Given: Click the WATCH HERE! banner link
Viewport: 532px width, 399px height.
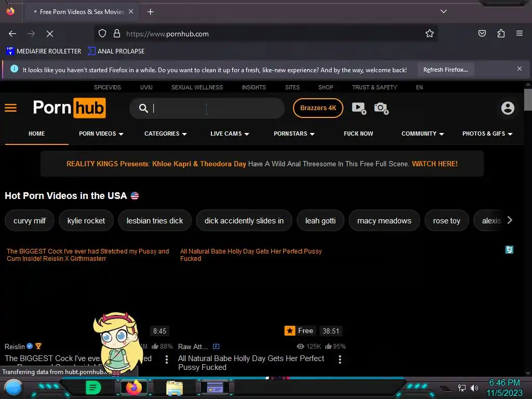Looking at the screenshot, I should click(x=435, y=164).
